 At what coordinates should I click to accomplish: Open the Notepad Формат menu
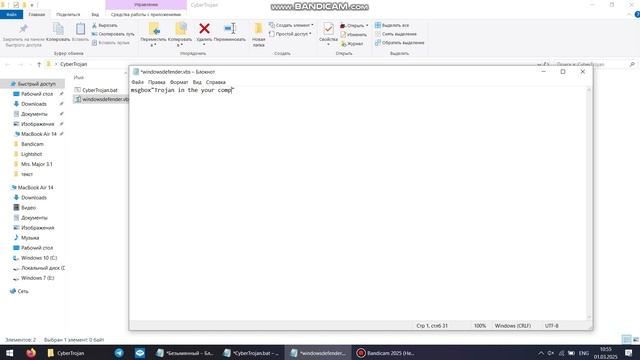179,82
